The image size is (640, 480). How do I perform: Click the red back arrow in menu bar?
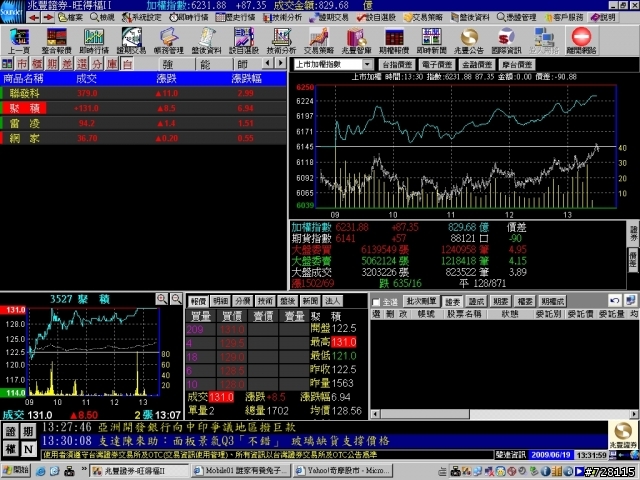click(x=34, y=18)
